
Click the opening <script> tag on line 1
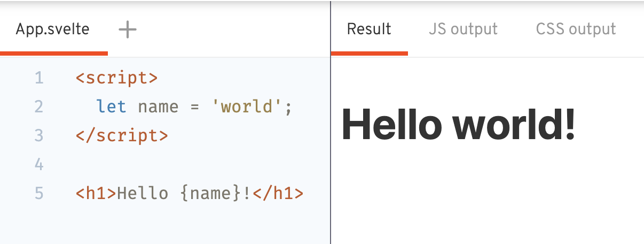[117, 78]
